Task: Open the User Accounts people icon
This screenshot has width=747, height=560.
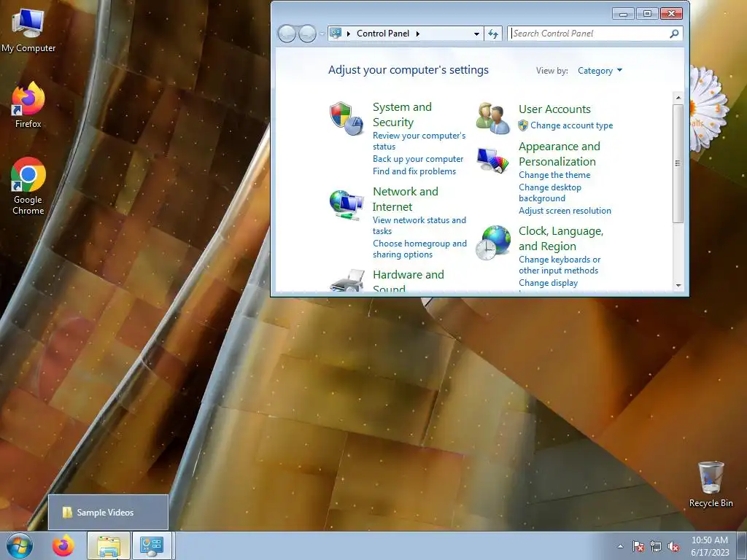Action: coord(492,118)
